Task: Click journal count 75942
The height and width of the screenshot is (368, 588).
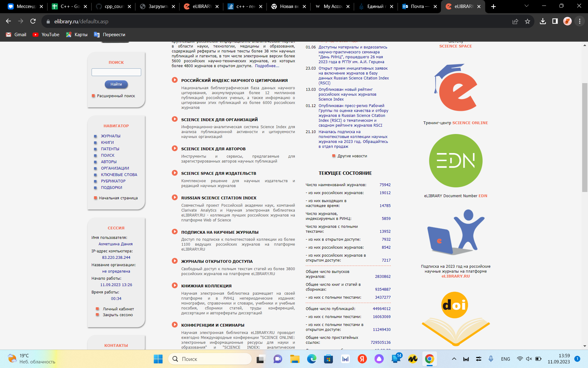Action: click(385, 185)
